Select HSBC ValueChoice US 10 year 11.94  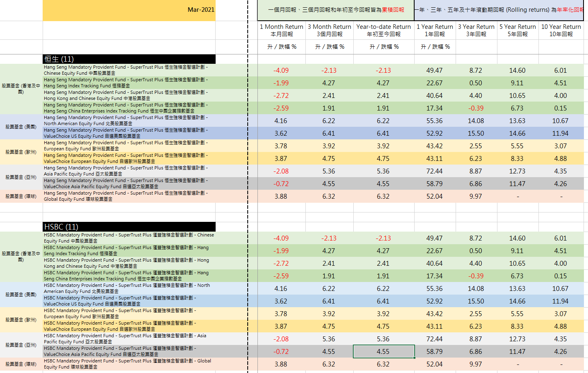tap(561, 301)
